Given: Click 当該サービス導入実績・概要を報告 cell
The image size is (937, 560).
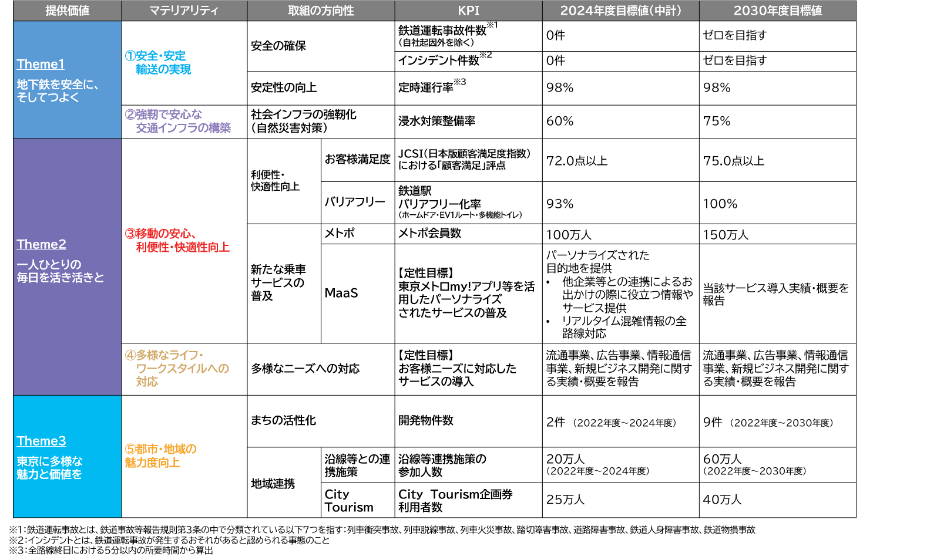Looking at the screenshot, I should coord(777,294).
